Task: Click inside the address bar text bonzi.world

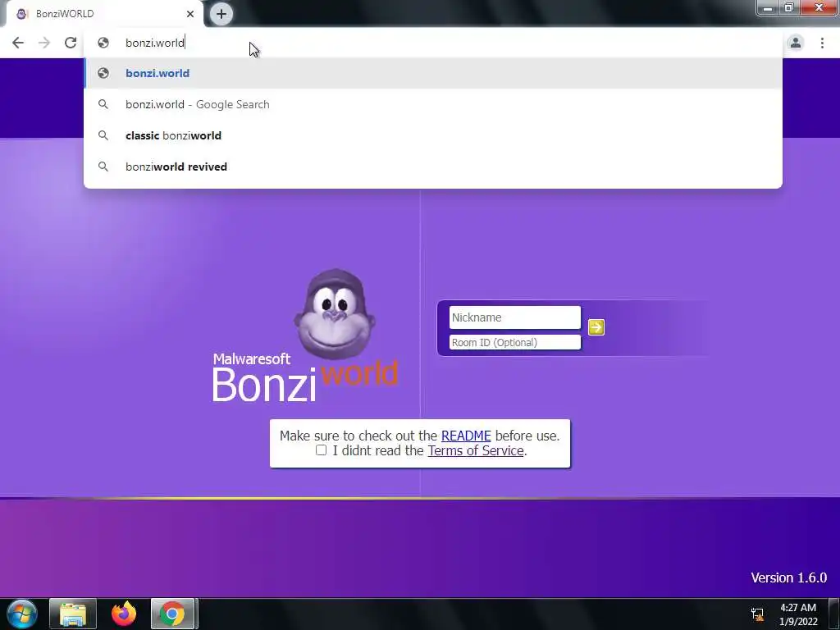Action: pyautogui.click(x=155, y=43)
